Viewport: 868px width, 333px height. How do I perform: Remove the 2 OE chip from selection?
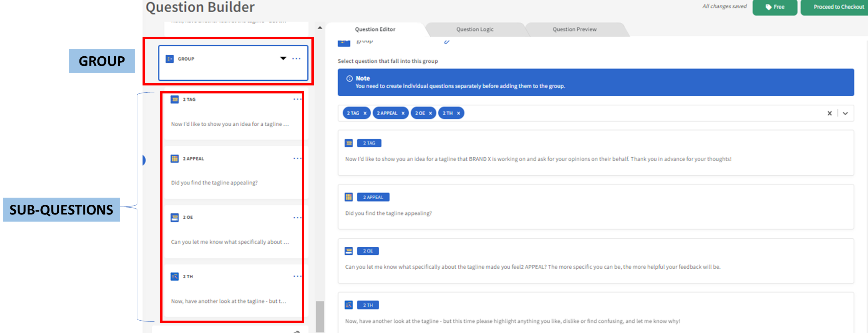[430, 113]
